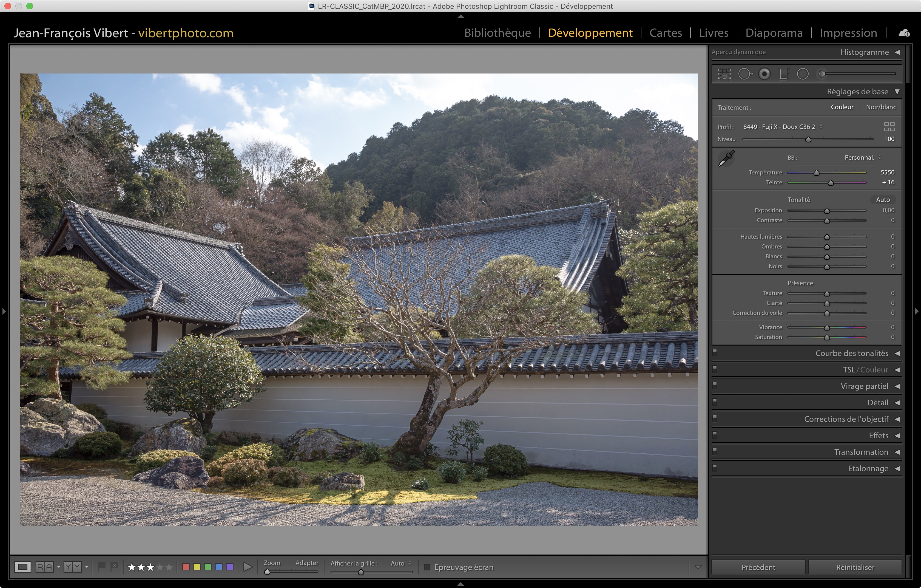
Task: Select the Spot removal tool
Action: [x=745, y=74]
